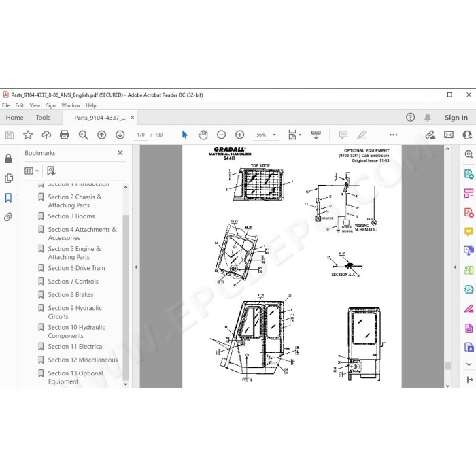The image size is (476, 476).
Task: Choose the Selection arrow tool
Action: tap(184, 135)
